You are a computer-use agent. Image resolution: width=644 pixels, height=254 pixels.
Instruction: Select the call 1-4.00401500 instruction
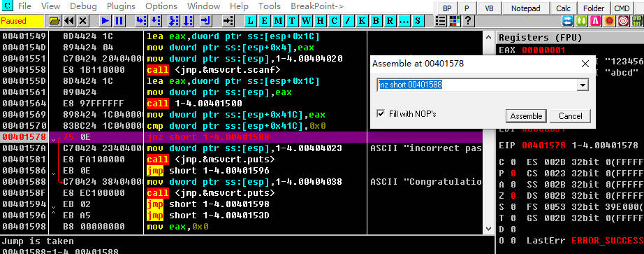coord(195,104)
